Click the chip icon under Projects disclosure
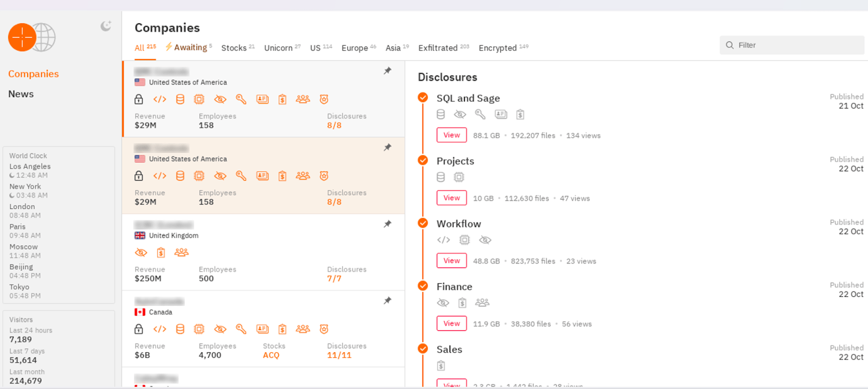 pos(459,177)
